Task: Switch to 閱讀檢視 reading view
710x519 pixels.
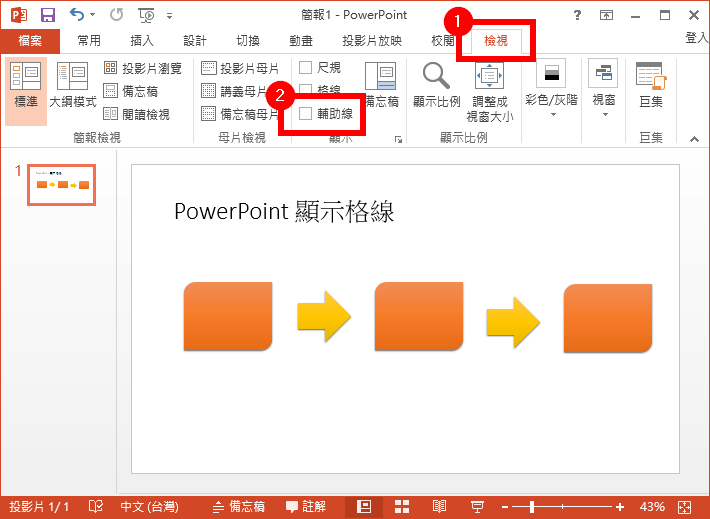Action: click(136, 114)
